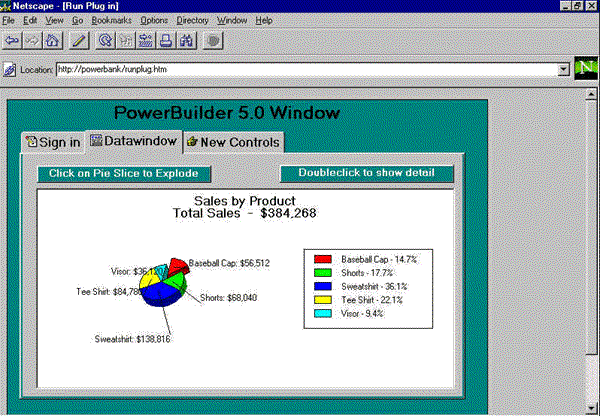Open the Home page icon
Image resolution: width=600 pixels, height=416 pixels.
coord(52,41)
